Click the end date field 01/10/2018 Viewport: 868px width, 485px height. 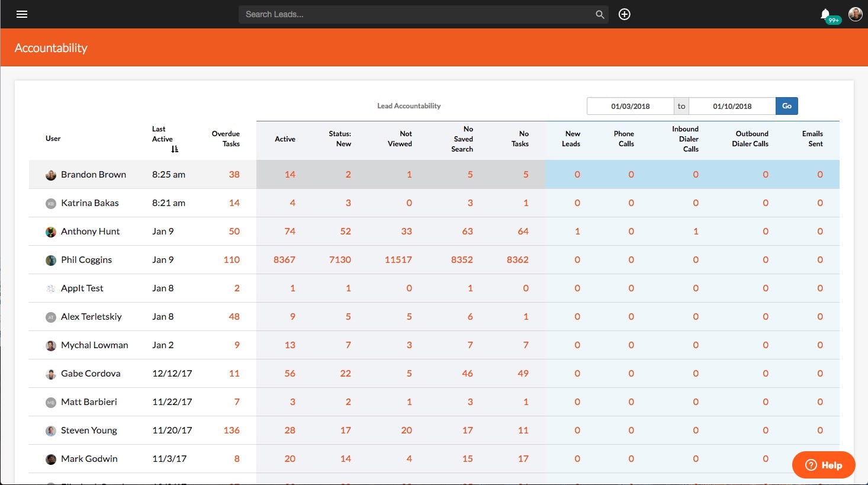coord(732,106)
